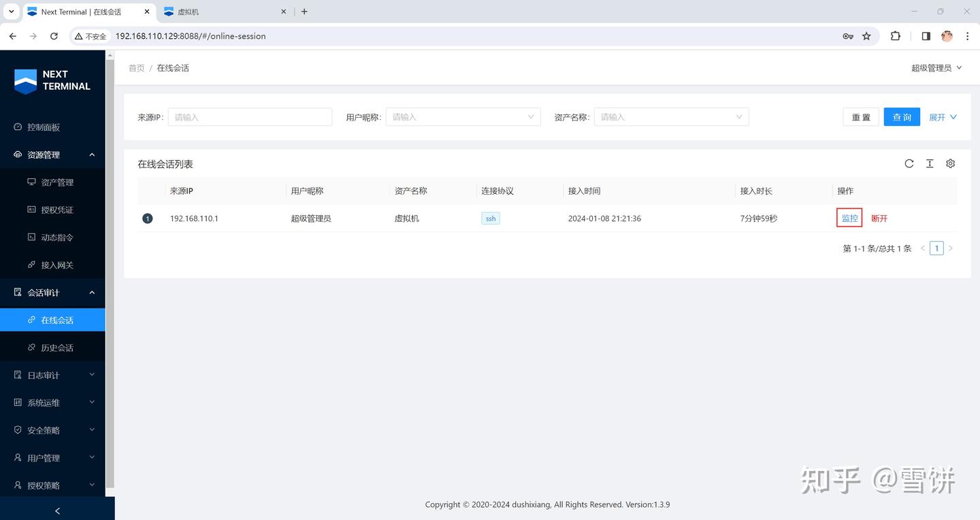980x520 pixels.
Task: Click the address bar URL
Action: tap(191, 36)
